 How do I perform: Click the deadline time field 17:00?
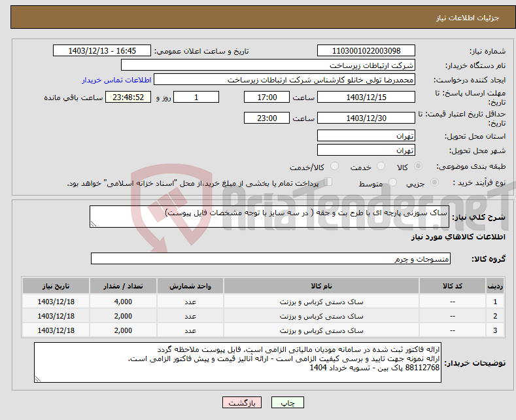pos(267,97)
